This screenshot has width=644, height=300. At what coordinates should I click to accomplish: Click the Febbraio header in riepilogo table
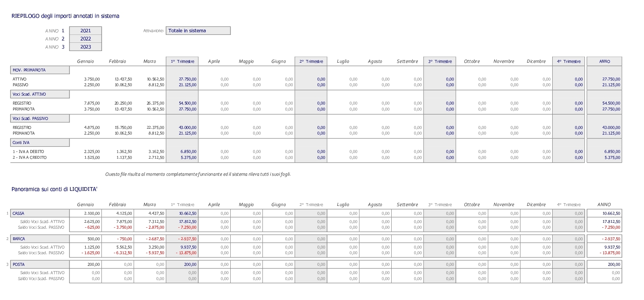point(118,61)
